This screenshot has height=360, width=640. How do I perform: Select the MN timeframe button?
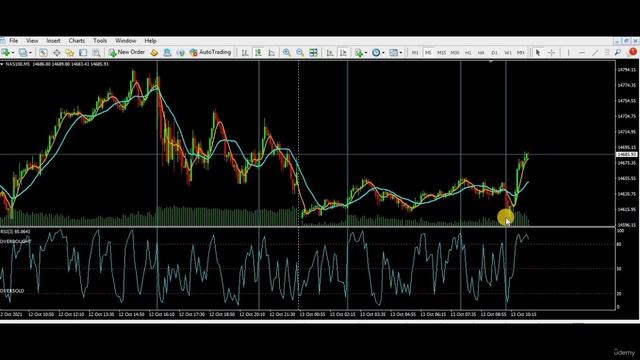point(521,53)
